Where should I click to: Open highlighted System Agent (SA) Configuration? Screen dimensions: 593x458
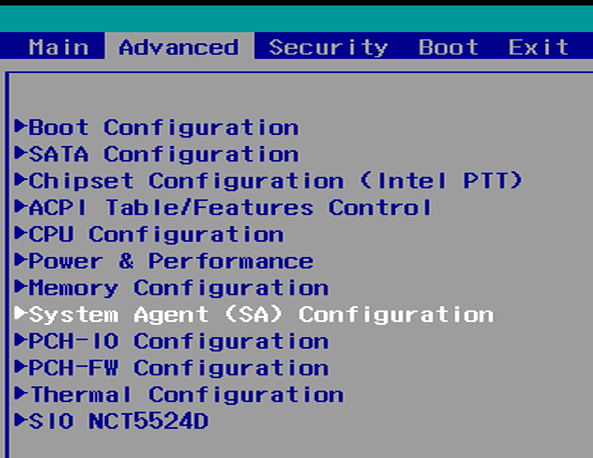pos(261,315)
